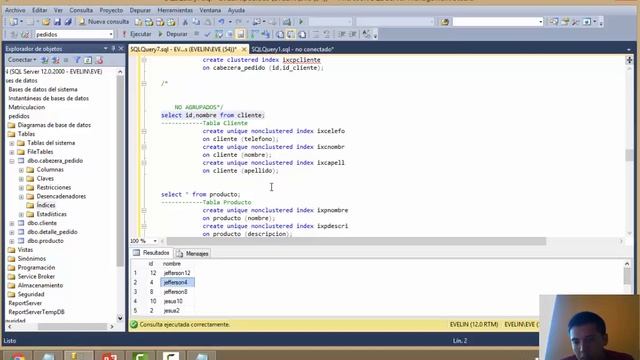This screenshot has height=360, width=640.
Task: Expand the Tablas del sistema node
Action: pos(12,143)
